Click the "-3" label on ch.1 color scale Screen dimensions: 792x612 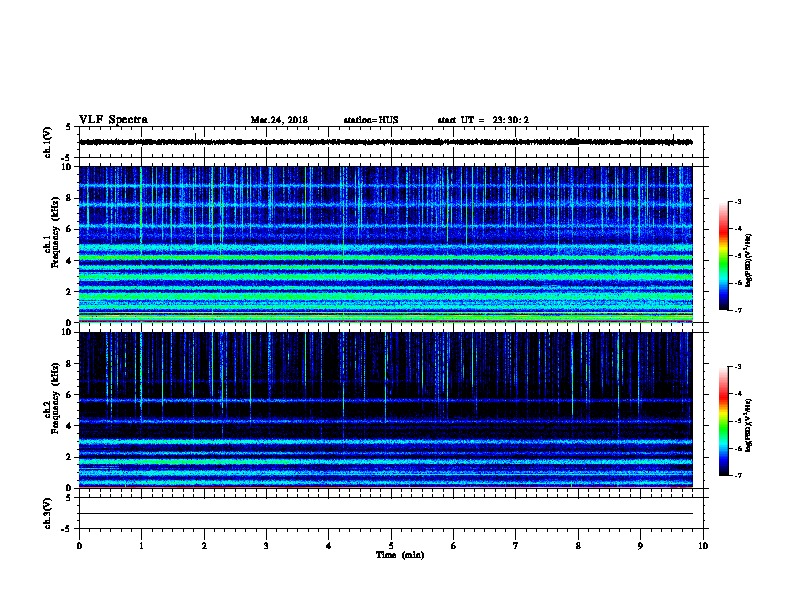[738, 202]
